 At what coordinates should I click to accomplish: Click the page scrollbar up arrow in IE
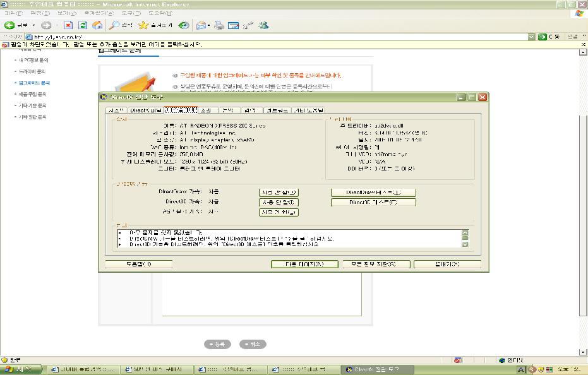pos(583,52)
